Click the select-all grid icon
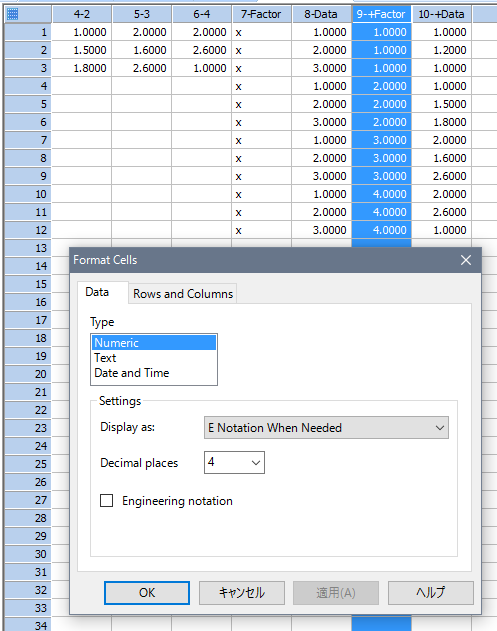Image resolution: width=497 pixels, height=631 pixels. (13, 14)
